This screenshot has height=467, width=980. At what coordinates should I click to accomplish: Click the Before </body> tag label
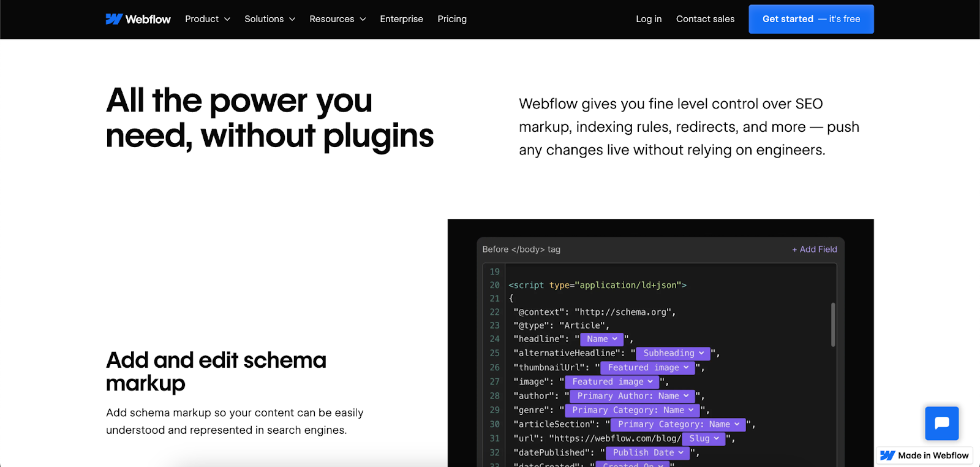(x=521, y=249)
